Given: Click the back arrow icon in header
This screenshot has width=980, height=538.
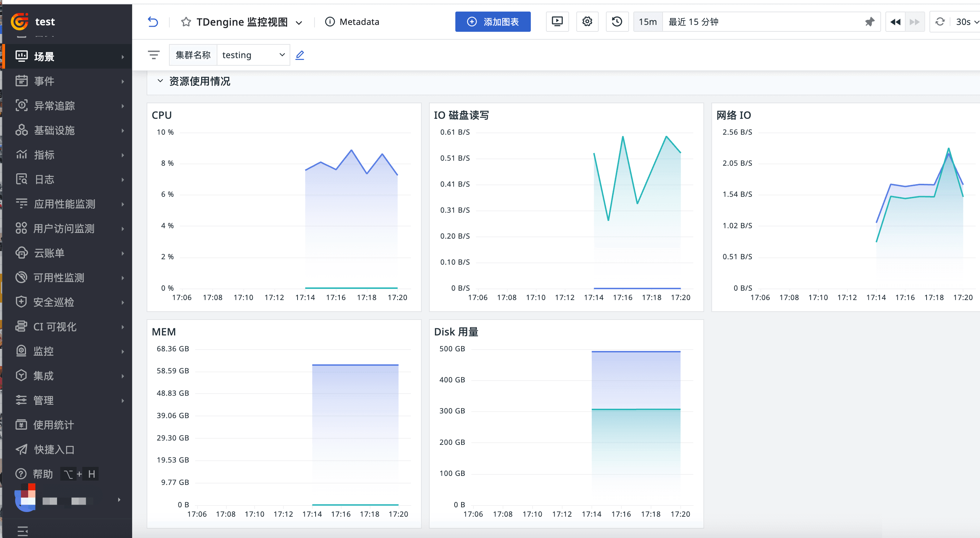Looking at the screenshot, I should pos(152,22).
